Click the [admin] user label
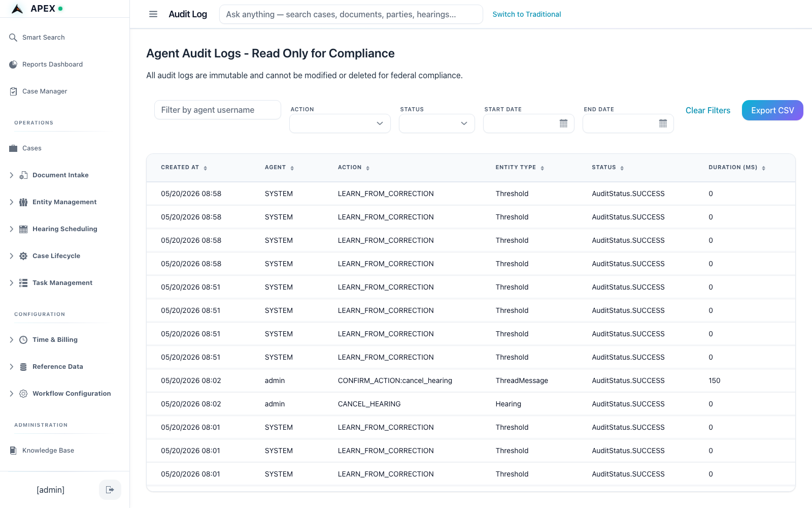This screenshot has height=508, width=812. (51, 490)
